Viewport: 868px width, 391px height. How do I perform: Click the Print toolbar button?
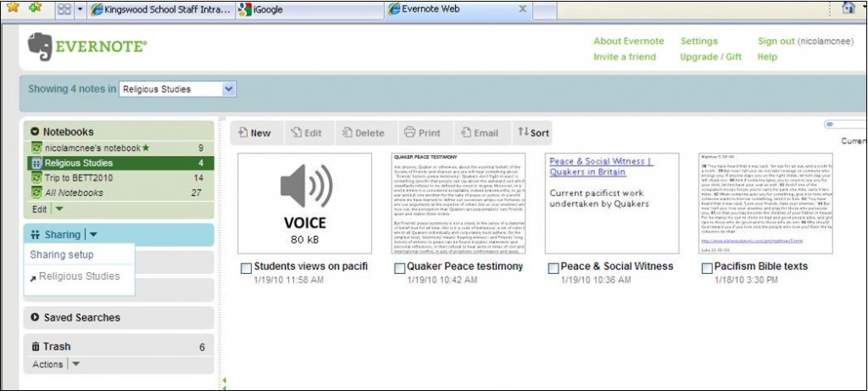pos(422,133)
